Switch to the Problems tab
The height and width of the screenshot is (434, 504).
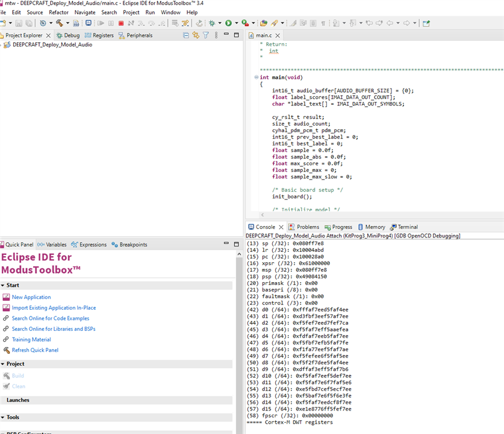(x=303, y=227)
